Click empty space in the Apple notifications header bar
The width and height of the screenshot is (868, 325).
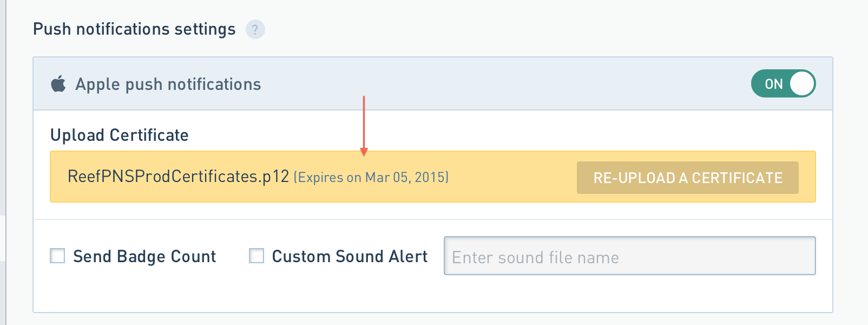pyautogui.click(x=487, y=84)
